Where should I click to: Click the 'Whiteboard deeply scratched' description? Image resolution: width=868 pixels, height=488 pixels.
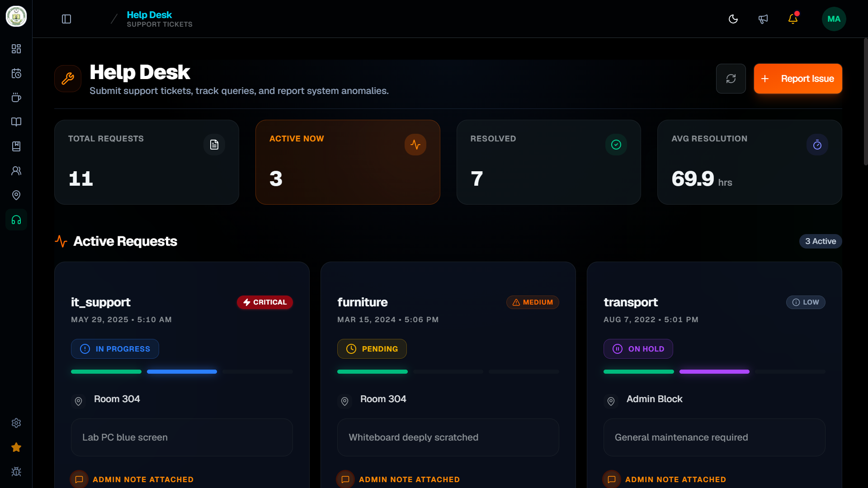coord(448,437)
